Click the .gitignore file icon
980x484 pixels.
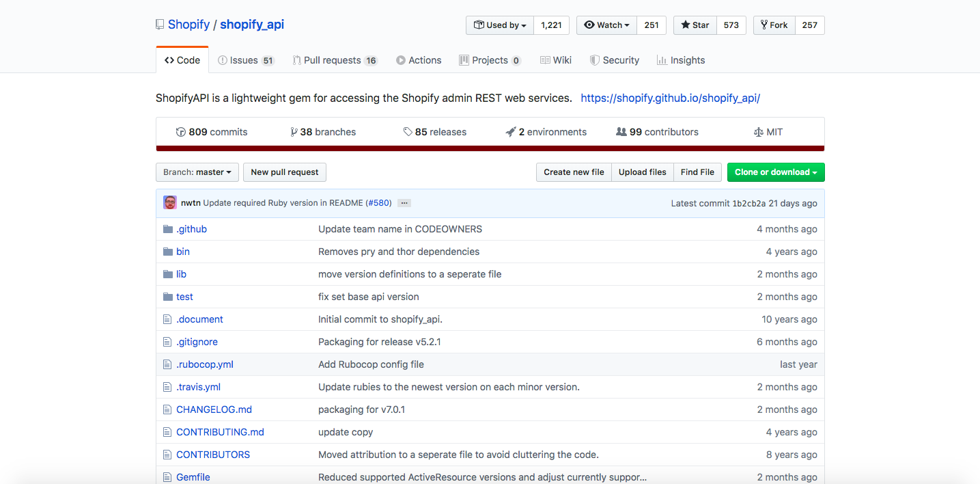click(167, 342)
